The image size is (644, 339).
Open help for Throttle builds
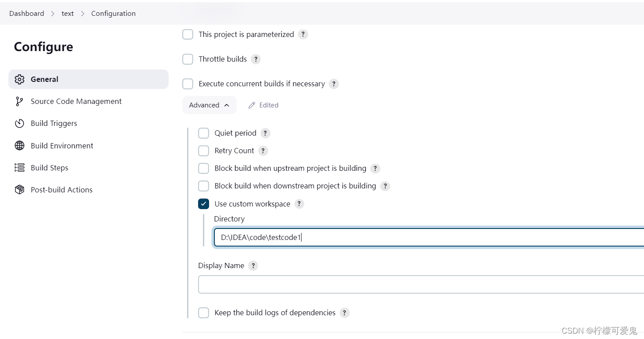[x=256, y=59]
